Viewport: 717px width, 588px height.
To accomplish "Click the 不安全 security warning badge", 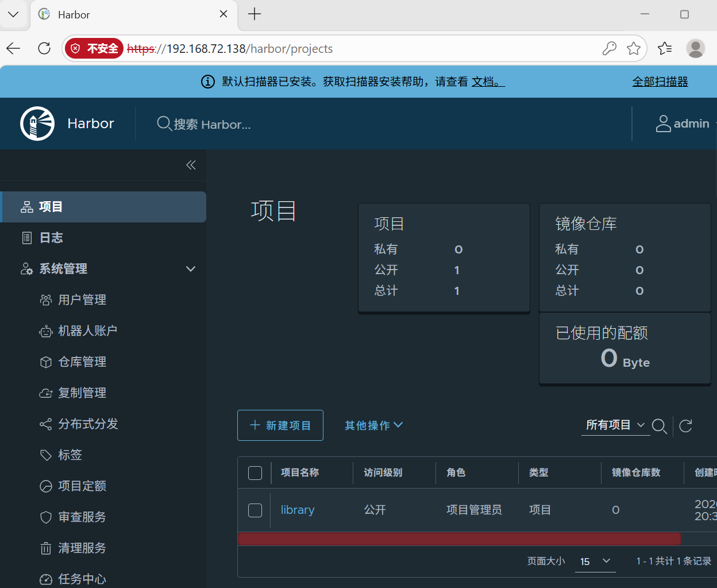I will pyautogui.click(x=95, y=49).
